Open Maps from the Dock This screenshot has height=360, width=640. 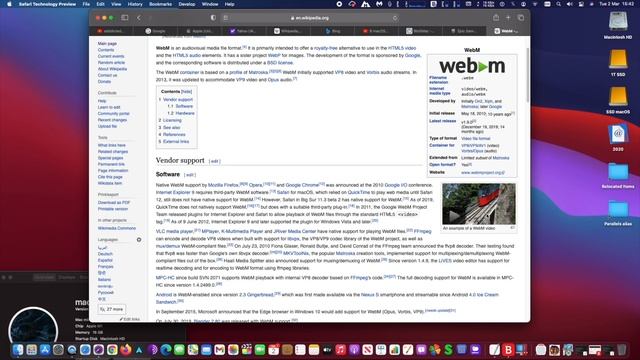coord(193,349)
